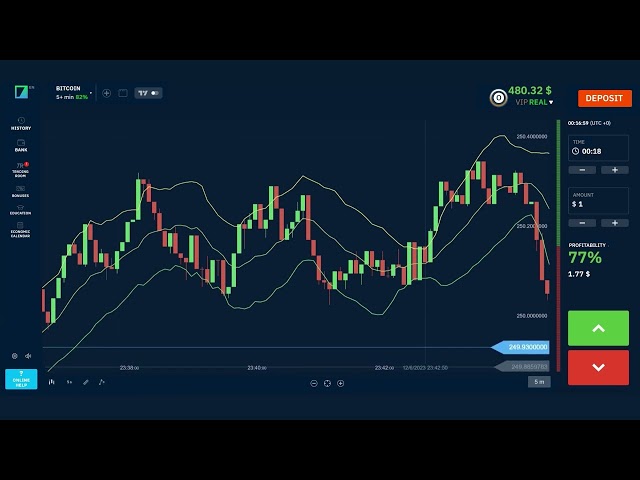640x480 pixels.
Task: Open Online Help chat
Action: tap(21, 379)
